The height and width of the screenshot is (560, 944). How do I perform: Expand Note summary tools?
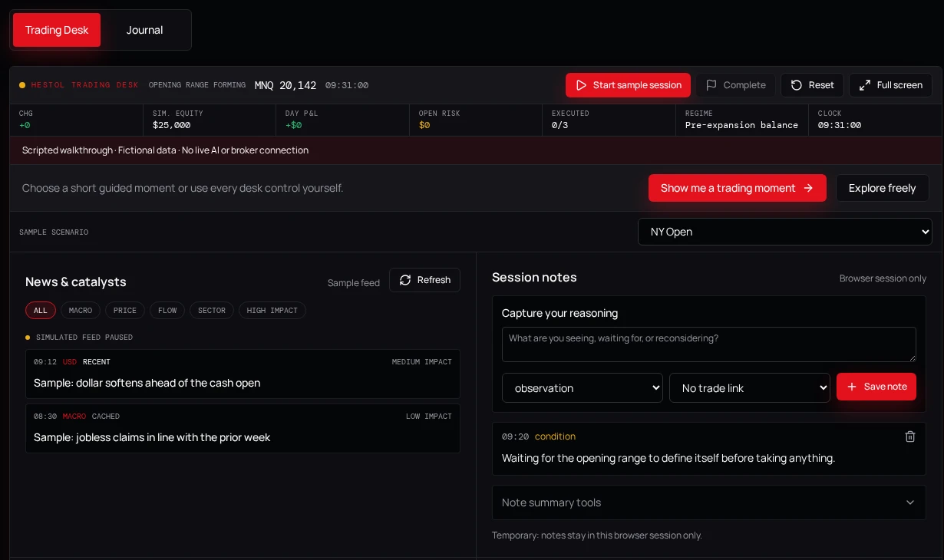click(708, 502)
